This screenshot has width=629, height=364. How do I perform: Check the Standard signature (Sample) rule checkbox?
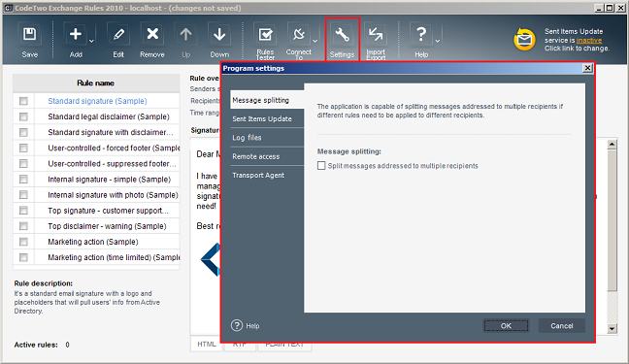tap(23, 101)
